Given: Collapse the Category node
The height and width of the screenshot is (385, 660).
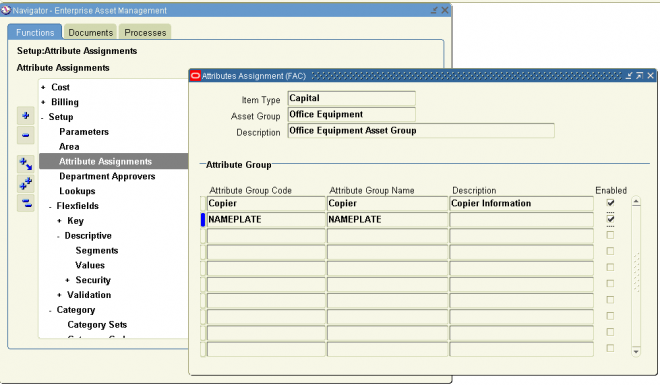Looking at the screenshot, I should tap(50, 311).
